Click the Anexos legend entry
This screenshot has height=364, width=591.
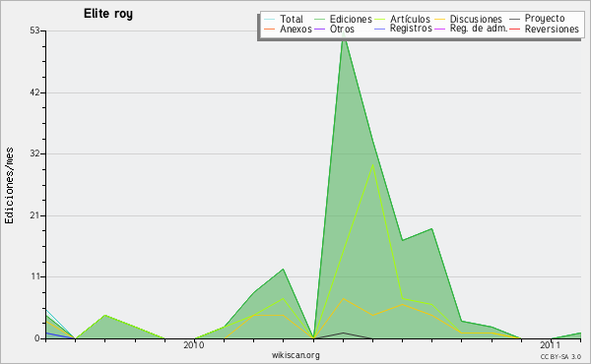295,30
